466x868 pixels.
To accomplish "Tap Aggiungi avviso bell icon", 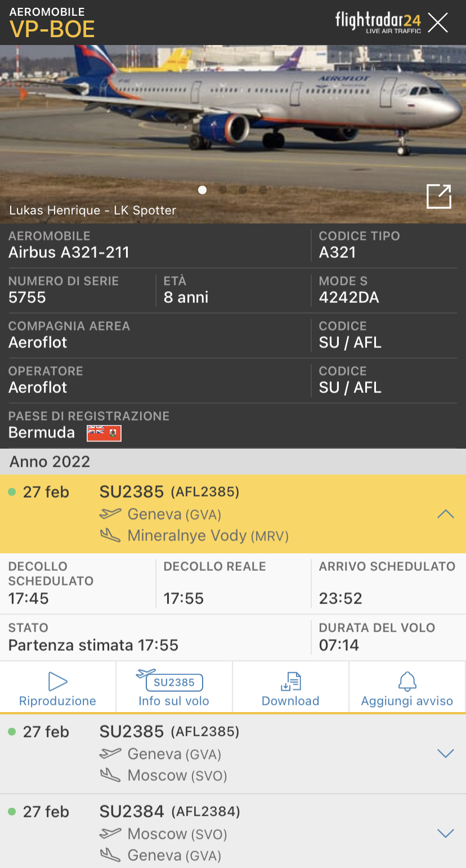I will [407, 682].
